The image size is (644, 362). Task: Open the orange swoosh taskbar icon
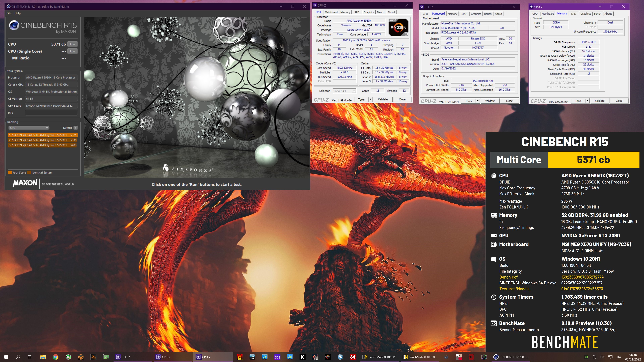(93, 357)
